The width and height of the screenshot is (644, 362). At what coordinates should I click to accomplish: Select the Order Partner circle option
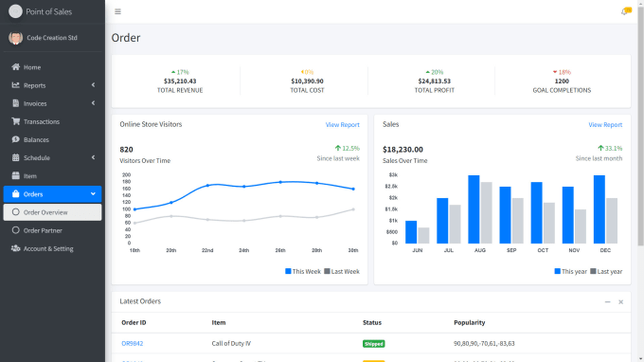click(x=15, y=230)
